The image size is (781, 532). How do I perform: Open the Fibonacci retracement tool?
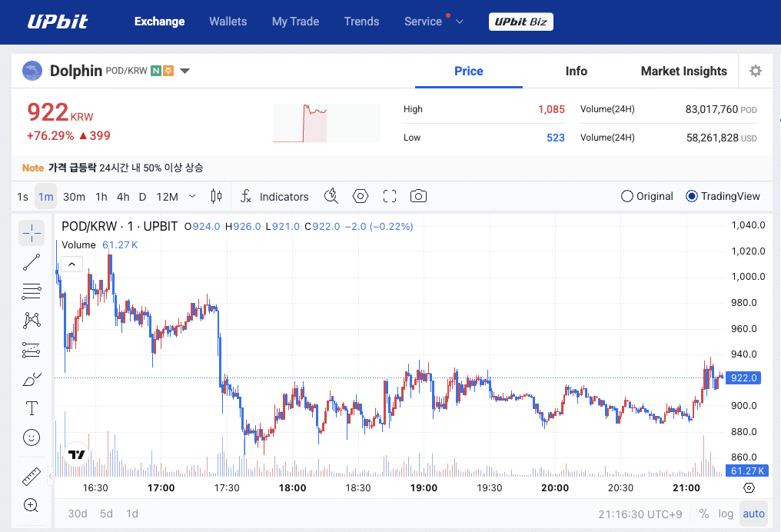click(x=32, y=291)
